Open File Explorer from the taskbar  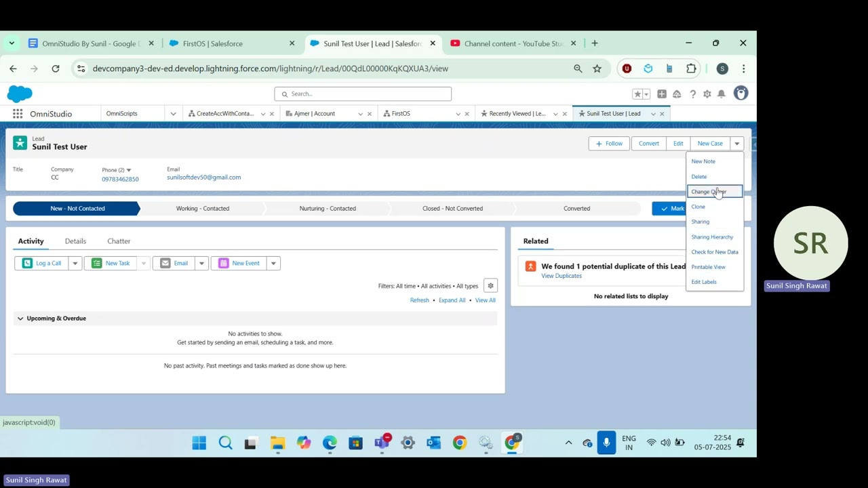(277, 443)
